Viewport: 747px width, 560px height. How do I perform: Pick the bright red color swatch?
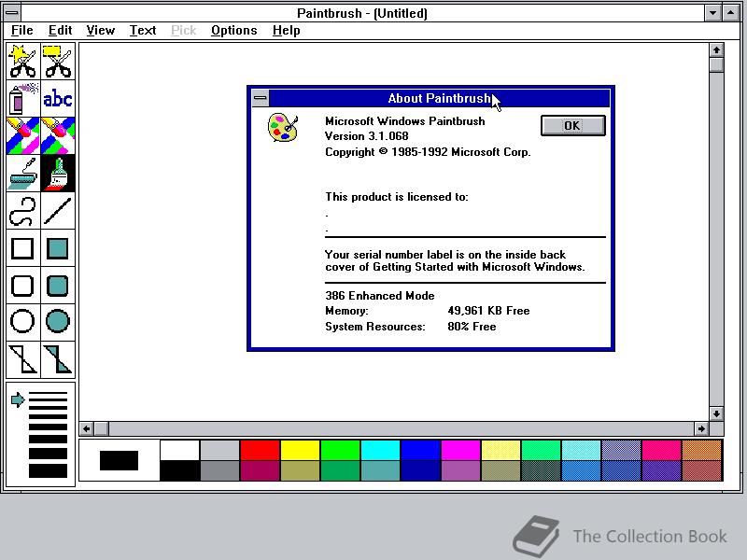click(260, 450)
